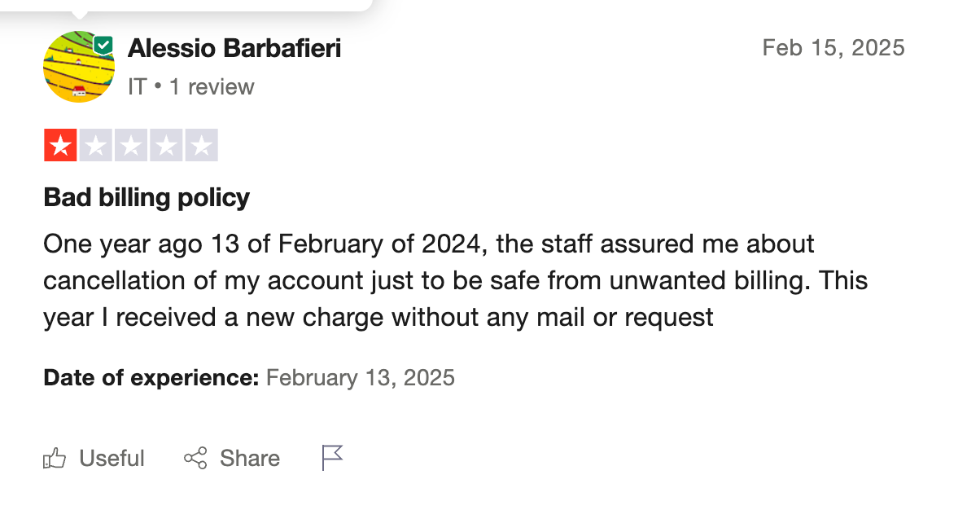Open Alessio Barbafieri's avatar image
This screenshot has height=510, width=980.
[79, 67]
